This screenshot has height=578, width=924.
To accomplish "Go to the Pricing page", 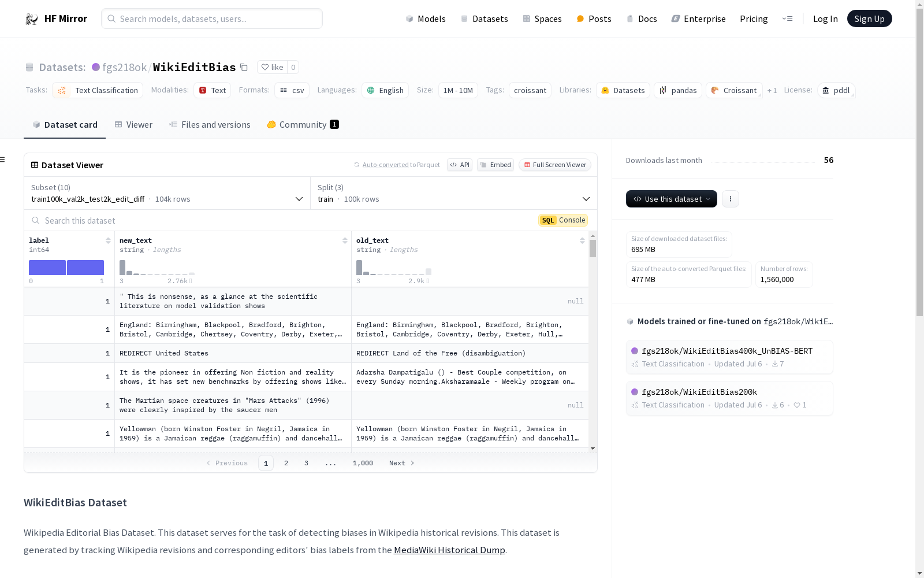I will coord(754,19).
